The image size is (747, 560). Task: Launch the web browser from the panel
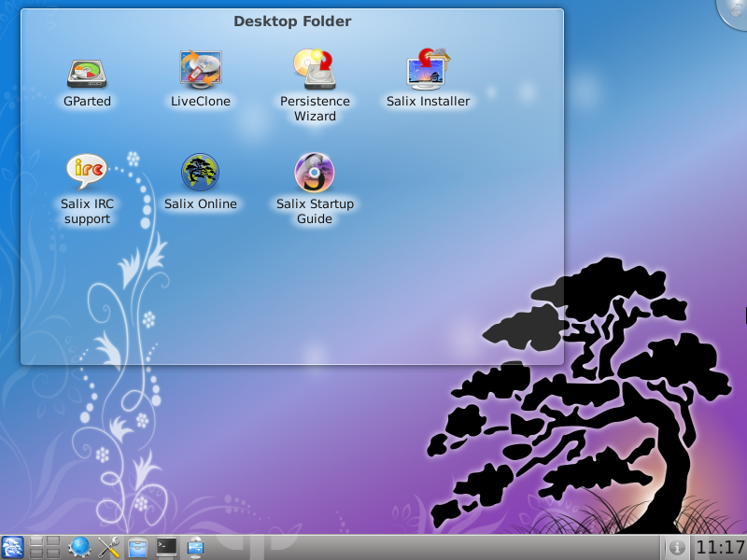point(79,547)
